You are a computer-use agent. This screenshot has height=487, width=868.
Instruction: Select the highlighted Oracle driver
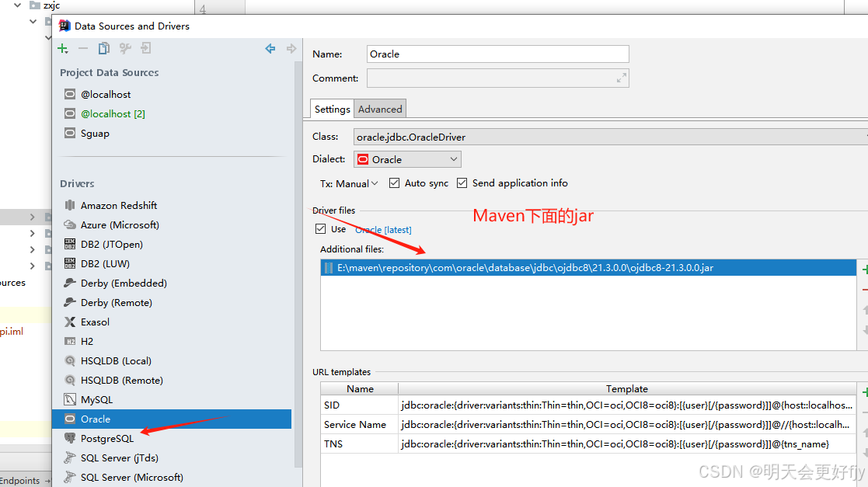point(172,419)
